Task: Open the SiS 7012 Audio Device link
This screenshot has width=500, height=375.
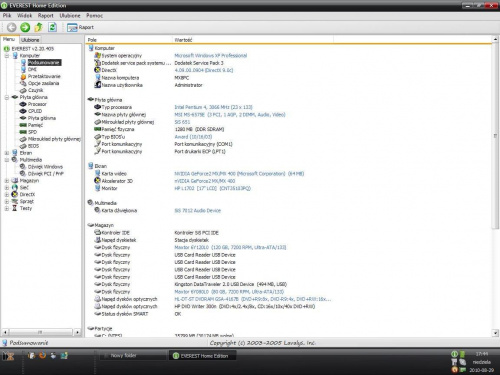Action: tap(198, 211)
